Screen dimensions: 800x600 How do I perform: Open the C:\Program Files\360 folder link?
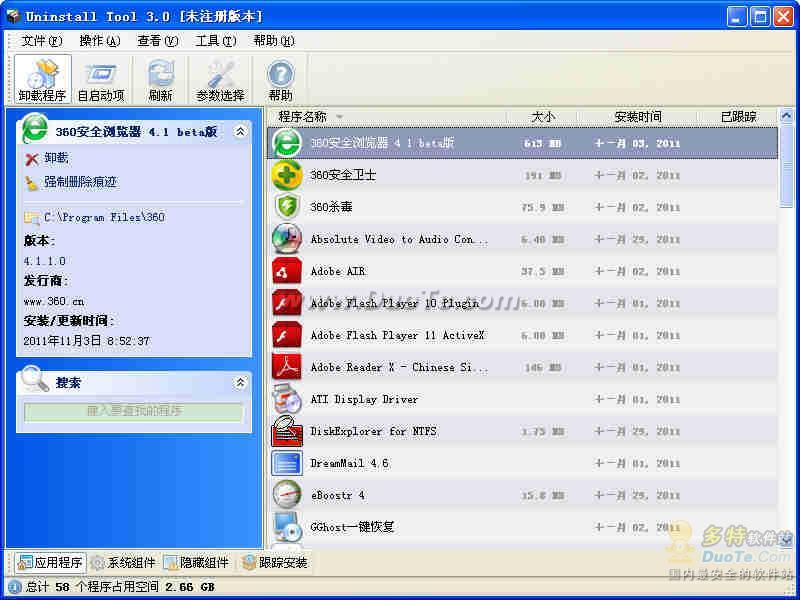pyautogui.click(x=104, y=217)
